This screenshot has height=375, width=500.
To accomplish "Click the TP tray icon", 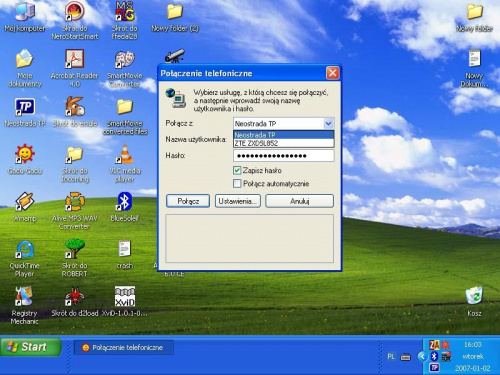I will click(434, 368).
